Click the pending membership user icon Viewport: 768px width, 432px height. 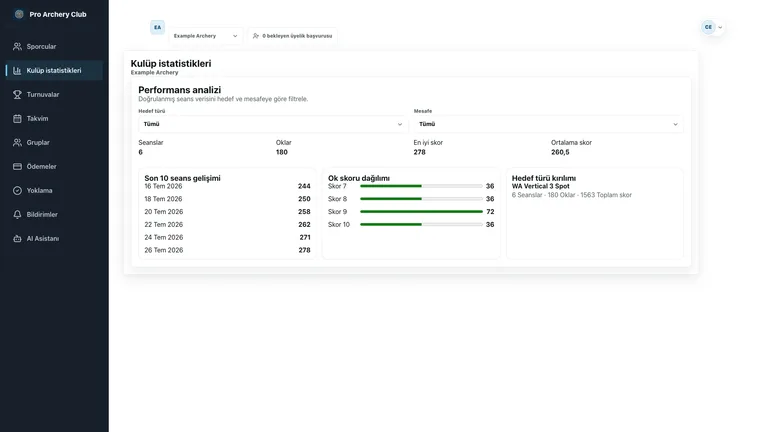click(256, 36)
